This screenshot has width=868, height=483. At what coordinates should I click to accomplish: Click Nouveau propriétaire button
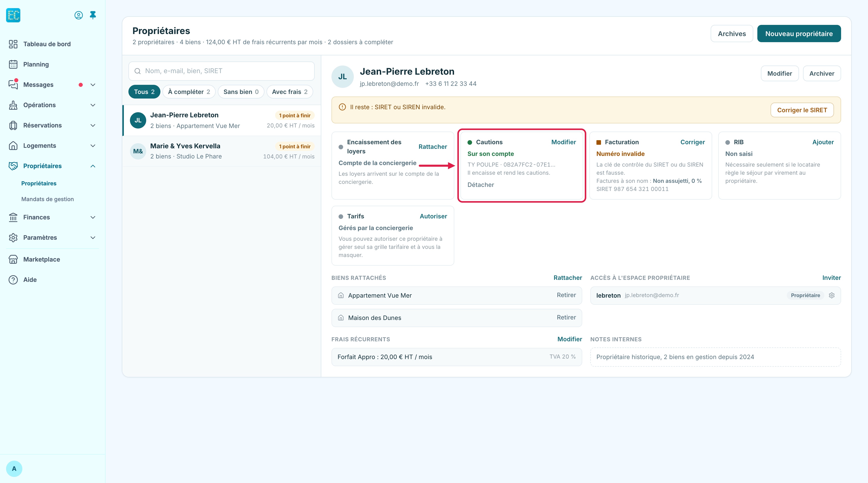click(799, 34)
